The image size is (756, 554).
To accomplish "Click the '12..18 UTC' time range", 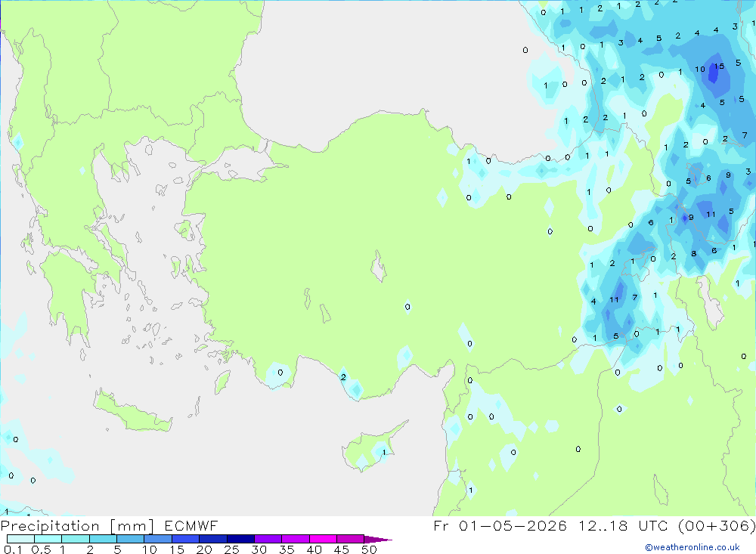I will pyautogui.click(x=624, y=525).
